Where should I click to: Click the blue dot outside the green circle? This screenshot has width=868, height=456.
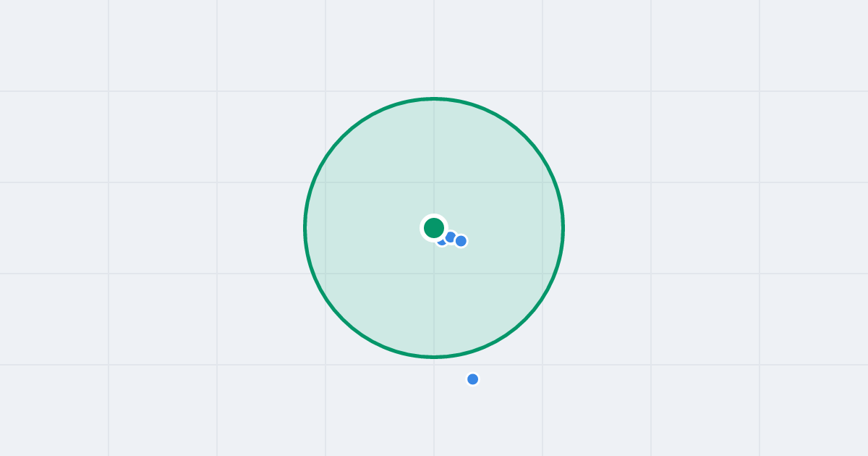[473, 379]
